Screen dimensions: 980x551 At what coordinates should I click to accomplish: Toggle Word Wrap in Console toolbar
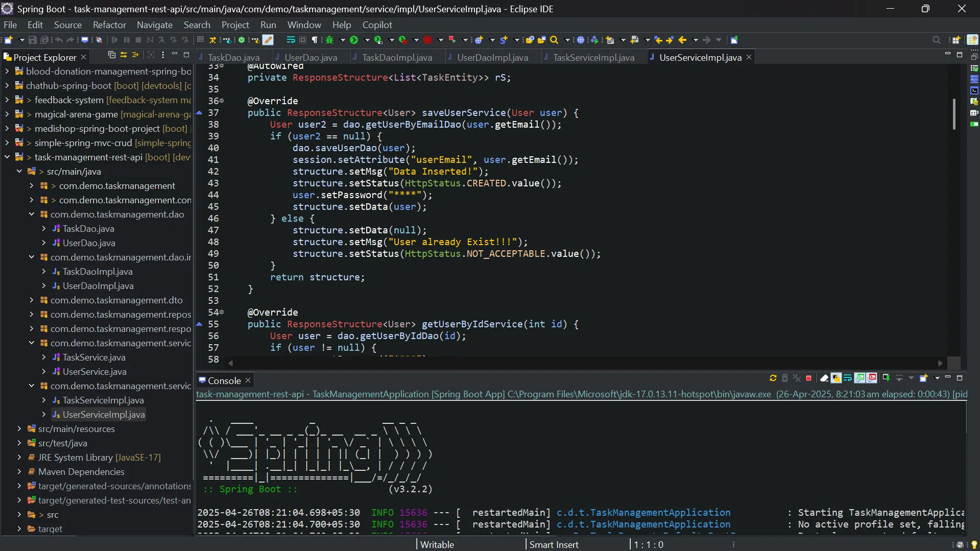click(848, 378)
